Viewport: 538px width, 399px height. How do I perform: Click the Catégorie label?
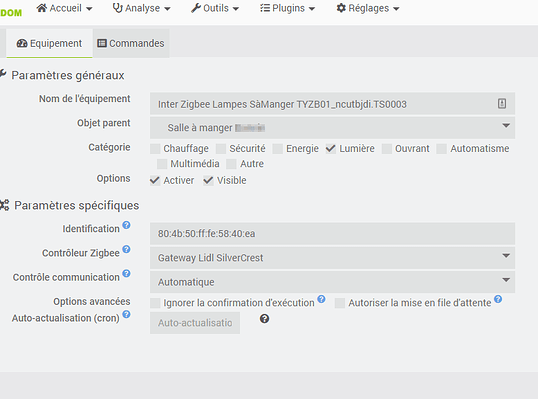pyautogui.click(x=109, y=147)
